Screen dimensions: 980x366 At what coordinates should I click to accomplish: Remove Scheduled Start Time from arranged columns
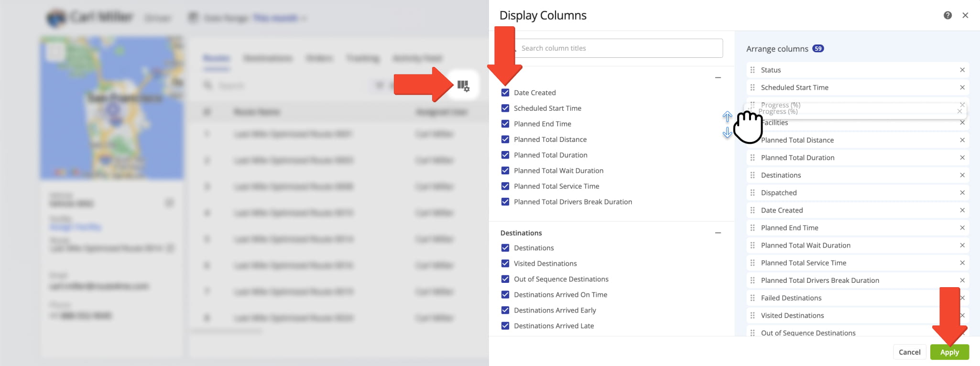tap(962, 87)
